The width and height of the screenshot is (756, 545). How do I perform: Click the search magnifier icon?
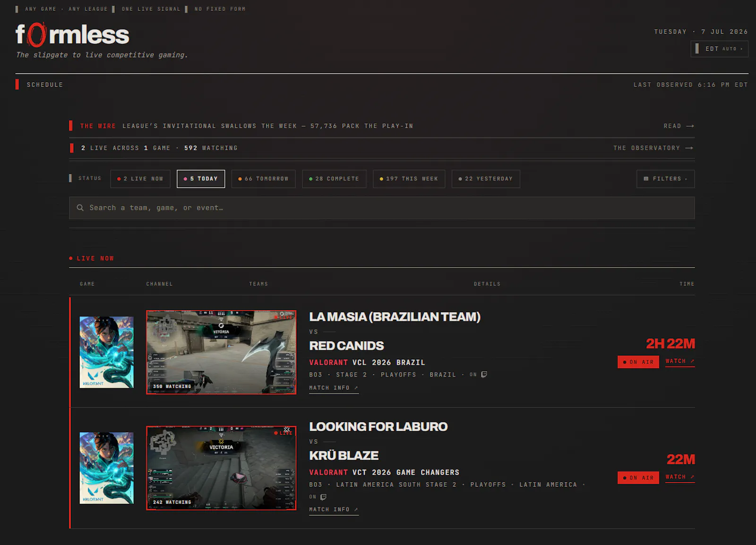pos(80,208)
